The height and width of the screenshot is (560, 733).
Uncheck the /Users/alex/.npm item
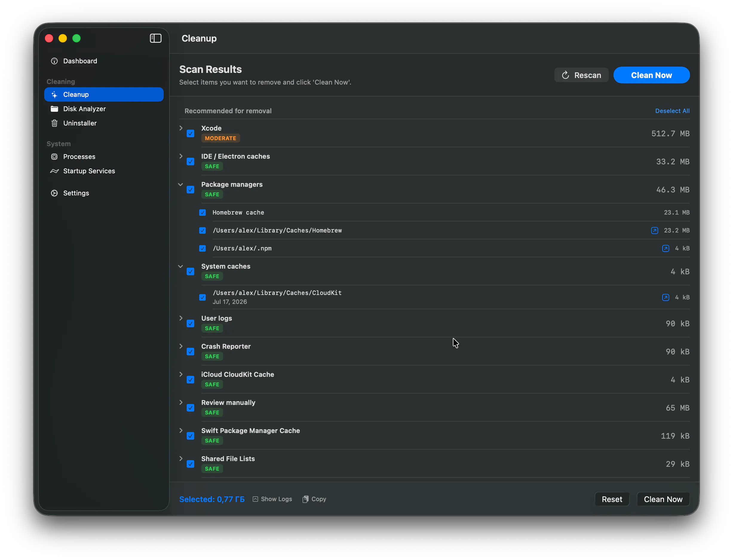[203, 249]
